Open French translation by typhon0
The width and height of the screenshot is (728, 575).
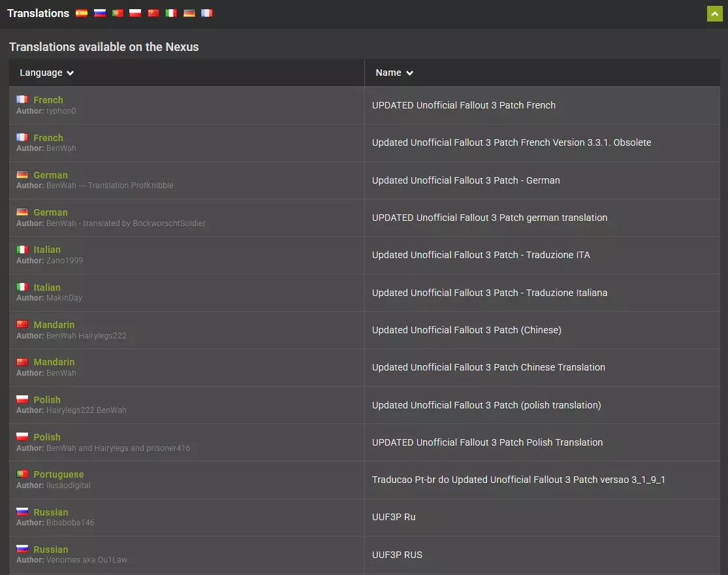[48, 100]
